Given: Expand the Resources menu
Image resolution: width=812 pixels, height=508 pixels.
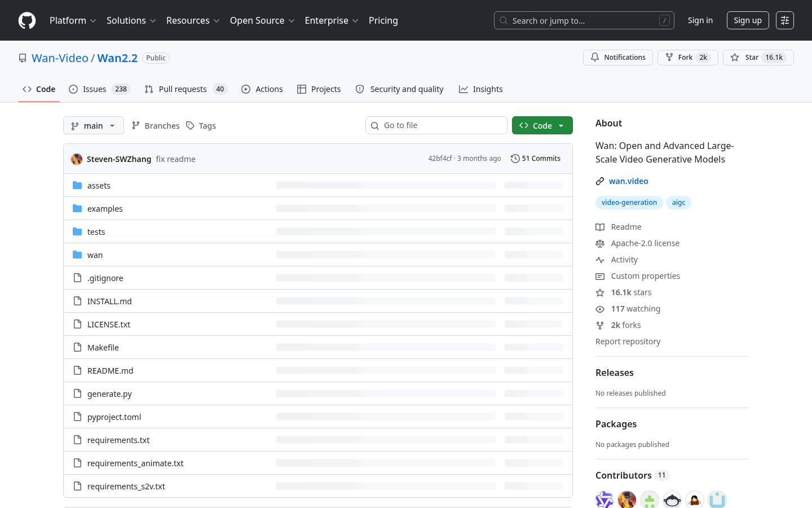Looking at the screenshot, I should (x=193, y=20).
